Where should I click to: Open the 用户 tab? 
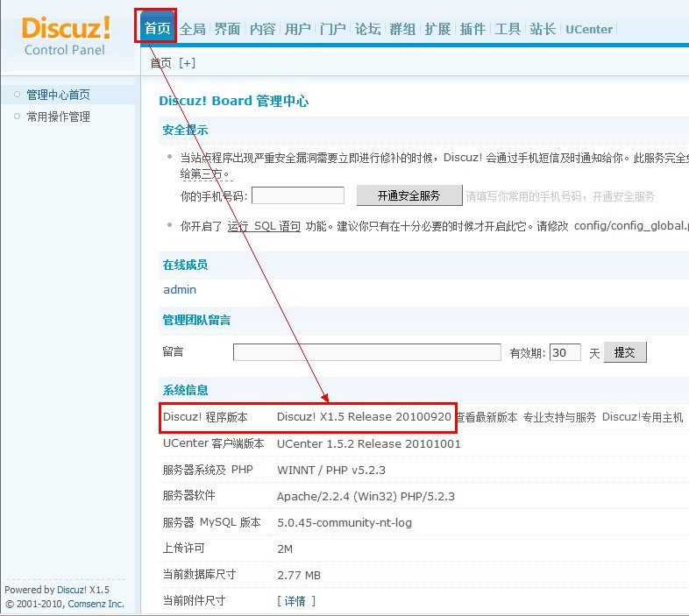[x=297, y=29]
